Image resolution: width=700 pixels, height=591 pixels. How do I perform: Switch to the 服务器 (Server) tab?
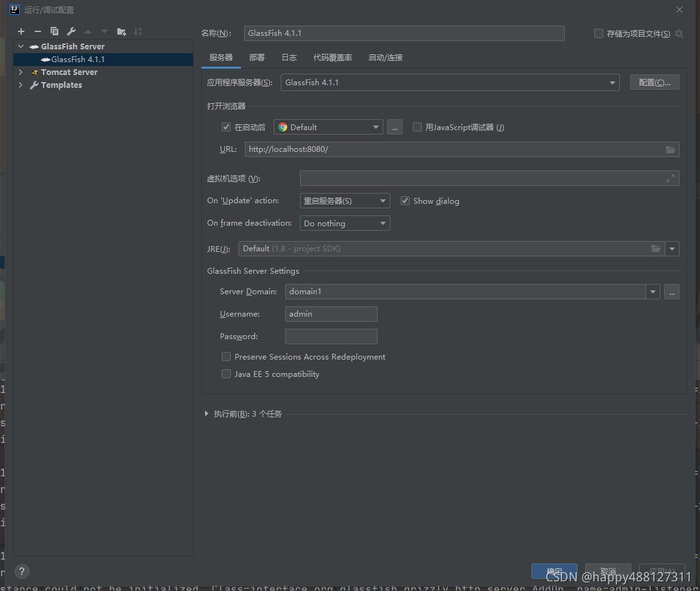pyautogui.click(x=221, y=58)
